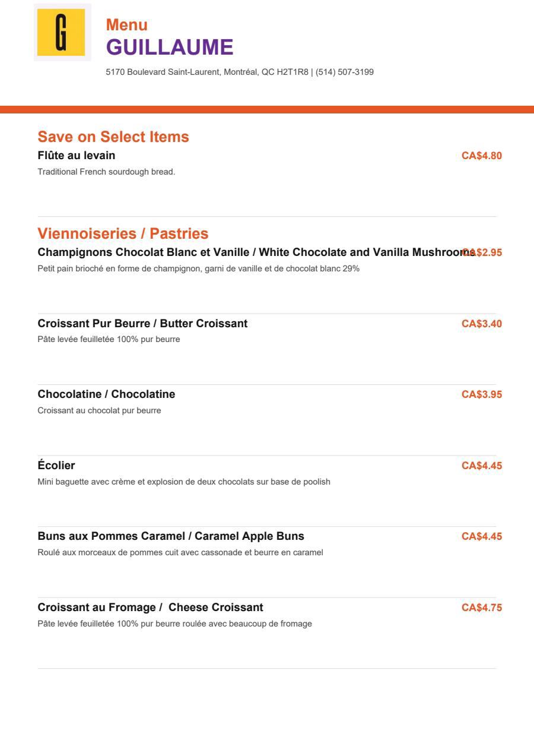The height and width of the screenshot is (756, 534).
Task: Open the Flûte au levain item
Action: pos(77,156)
